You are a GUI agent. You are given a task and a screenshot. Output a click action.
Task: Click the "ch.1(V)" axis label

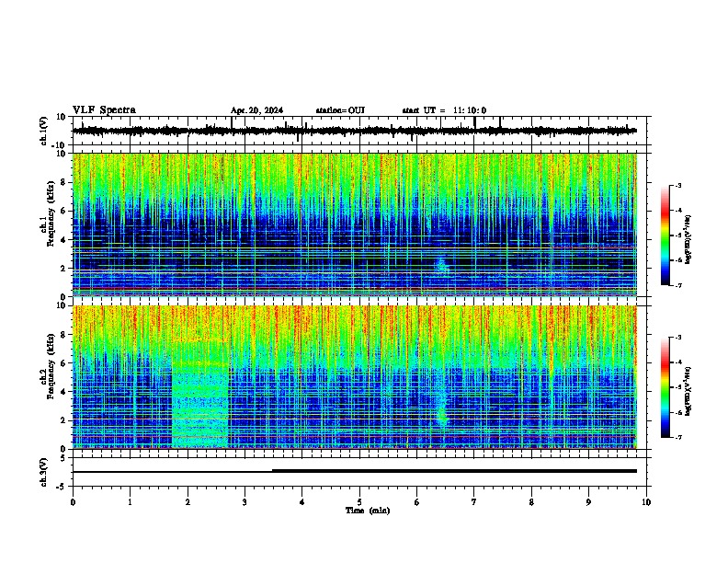[x=44, y=131]
